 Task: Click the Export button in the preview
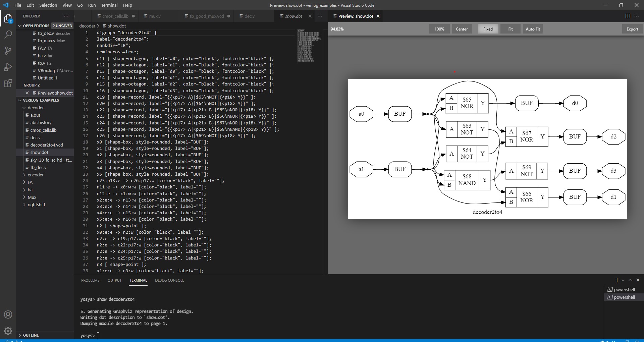click(632, 29)
